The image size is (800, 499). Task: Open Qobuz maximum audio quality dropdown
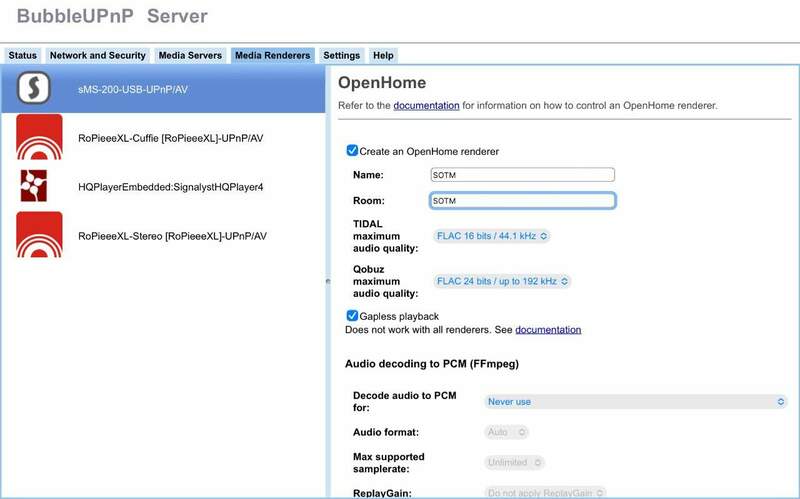[x=502, y=282]
